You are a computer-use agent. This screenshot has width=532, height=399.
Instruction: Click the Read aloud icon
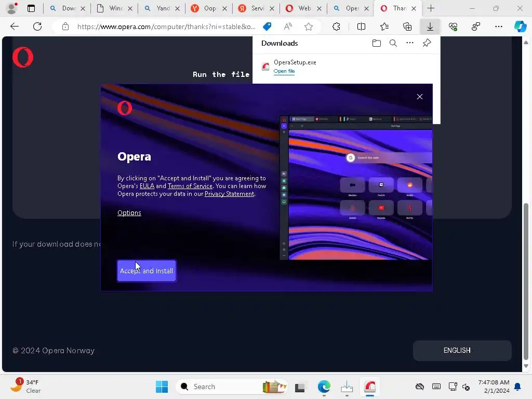click(288, 26)
